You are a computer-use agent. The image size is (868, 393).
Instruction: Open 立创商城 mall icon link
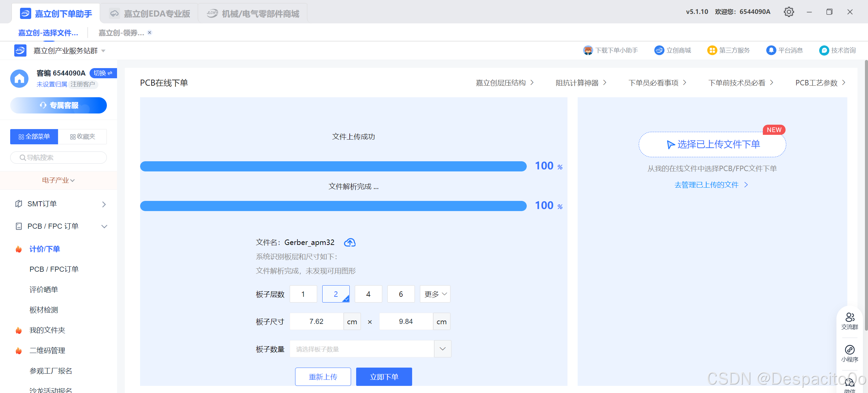(x=659, y=50)
